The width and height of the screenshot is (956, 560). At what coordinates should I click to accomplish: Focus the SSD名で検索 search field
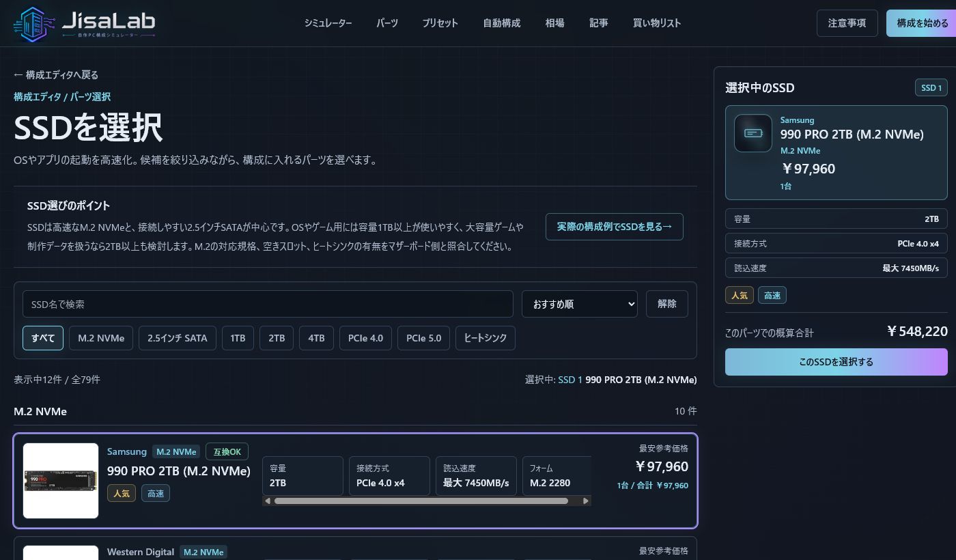pos(268,304)
